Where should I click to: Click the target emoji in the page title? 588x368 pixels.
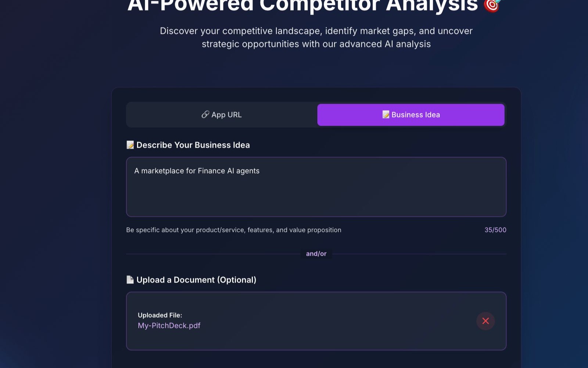[492, 5]
